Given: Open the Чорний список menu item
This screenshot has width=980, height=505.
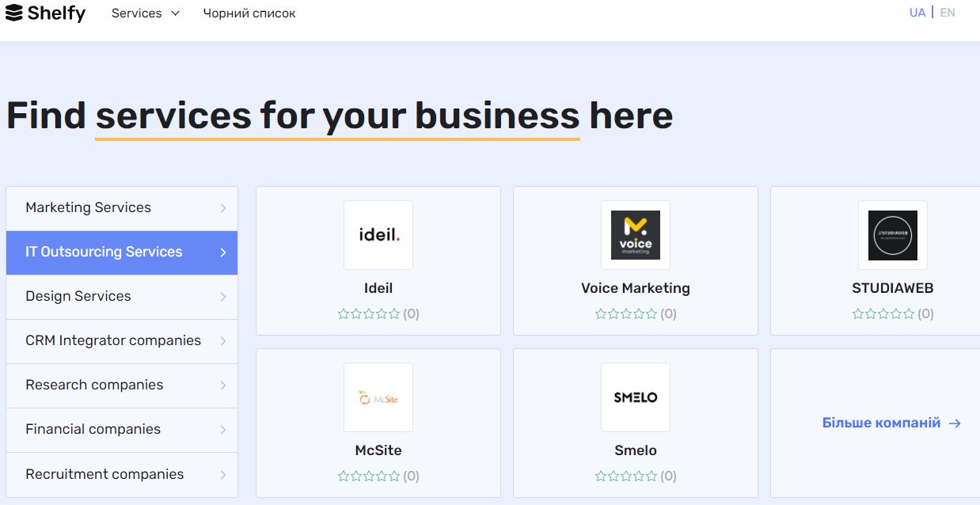Looking at the screenshot, I should [x=249, y=13].
